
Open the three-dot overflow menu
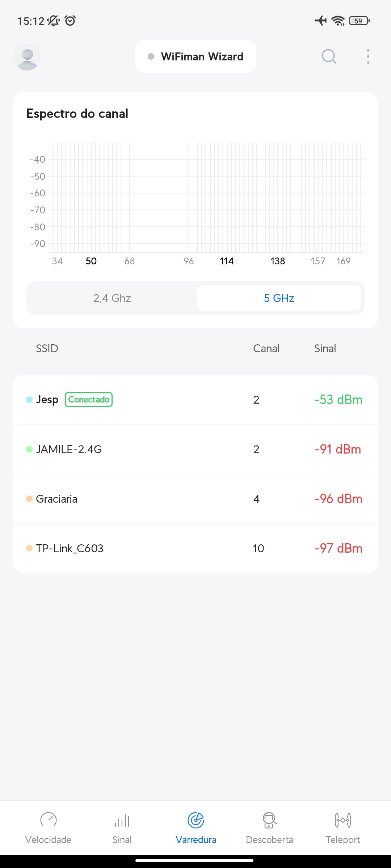[368, 57]
